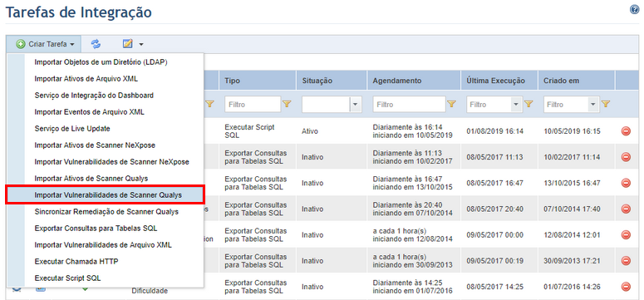Image resolution: width=644 pixels, height=300 pixels.
Task: Delete the task created 30/09/2013 17:21
Action: [x=626, y=261]
